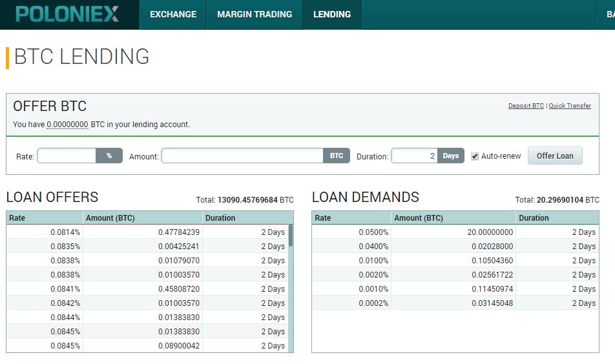Click Loan Demands Rate header
The height and width of the screenshot is (364, 615).
click(351, 218)
